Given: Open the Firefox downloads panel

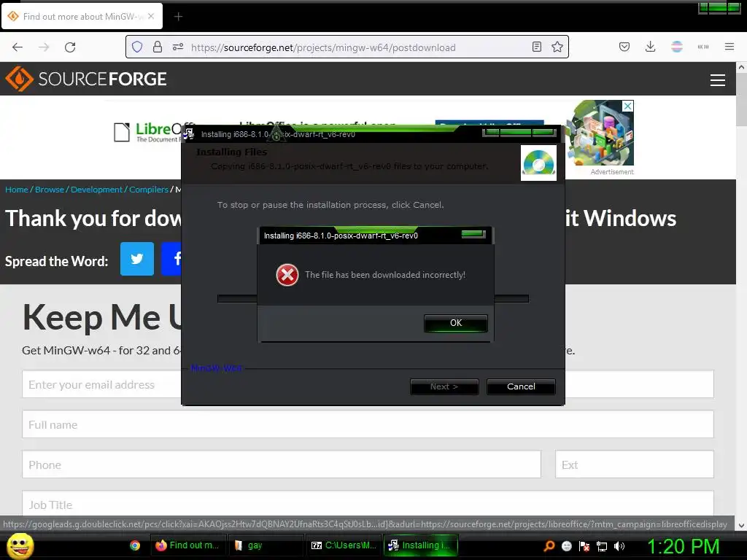Looking at the screenshot, I should pos(650,47).
